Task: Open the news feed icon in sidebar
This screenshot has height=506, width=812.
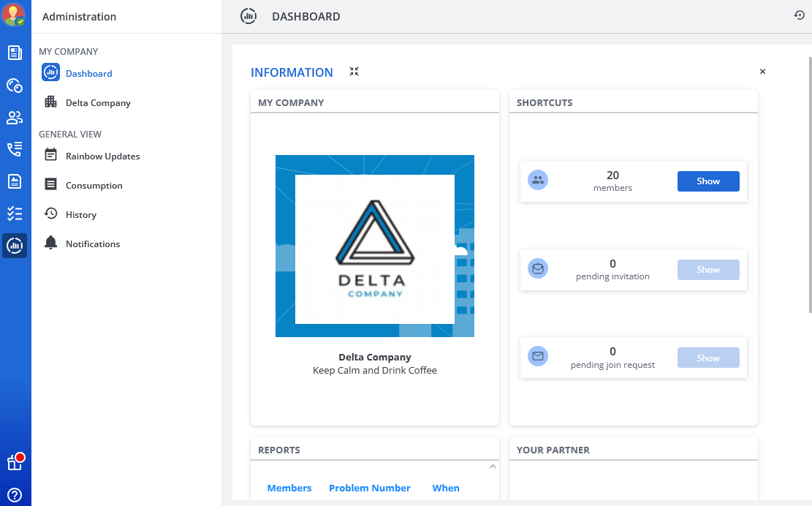Action: click(15, 53)
